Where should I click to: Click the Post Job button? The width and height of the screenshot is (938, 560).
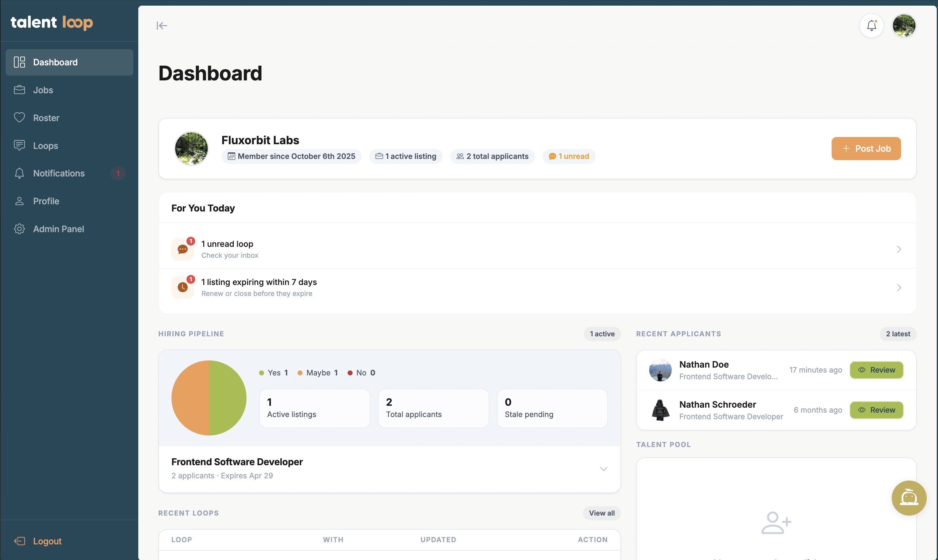click(x=866, y=148)
